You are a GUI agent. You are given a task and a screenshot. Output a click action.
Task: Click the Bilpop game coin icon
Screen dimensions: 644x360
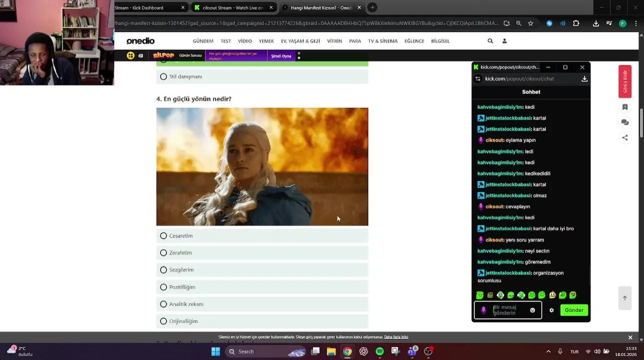131,55
